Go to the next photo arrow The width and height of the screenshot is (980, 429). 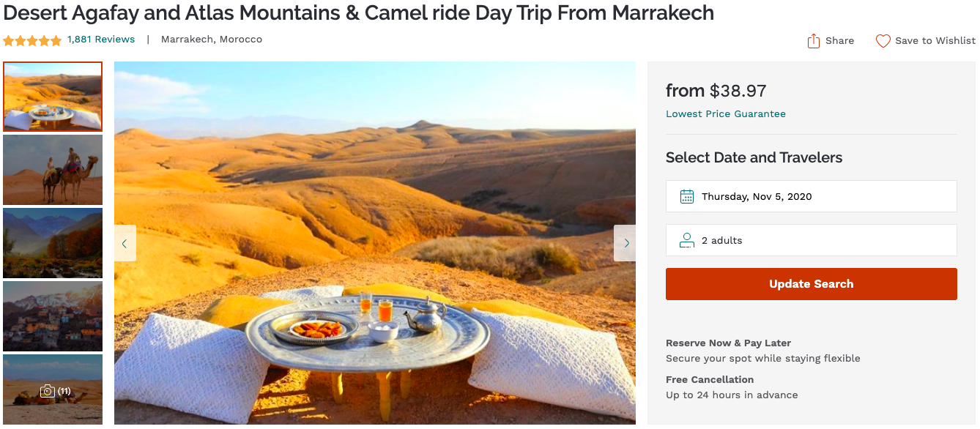pos(625,243)
